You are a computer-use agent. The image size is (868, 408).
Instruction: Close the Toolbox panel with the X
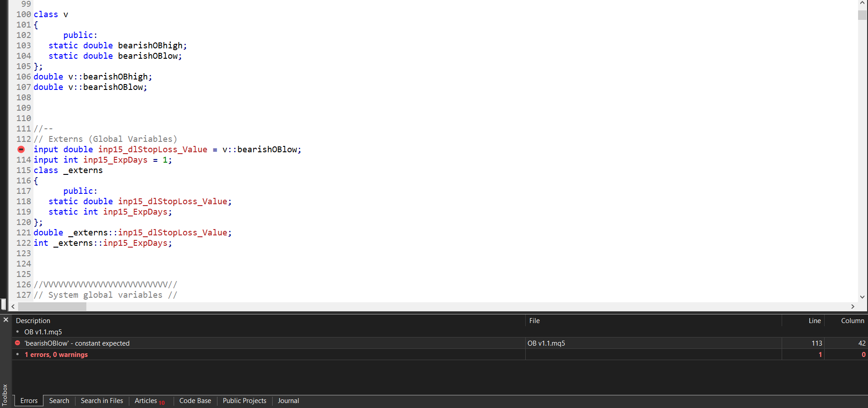tap(6, 320)
